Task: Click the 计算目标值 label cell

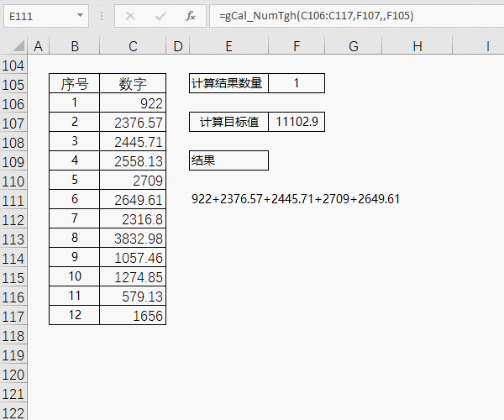Action: click(x=228, y=122)
